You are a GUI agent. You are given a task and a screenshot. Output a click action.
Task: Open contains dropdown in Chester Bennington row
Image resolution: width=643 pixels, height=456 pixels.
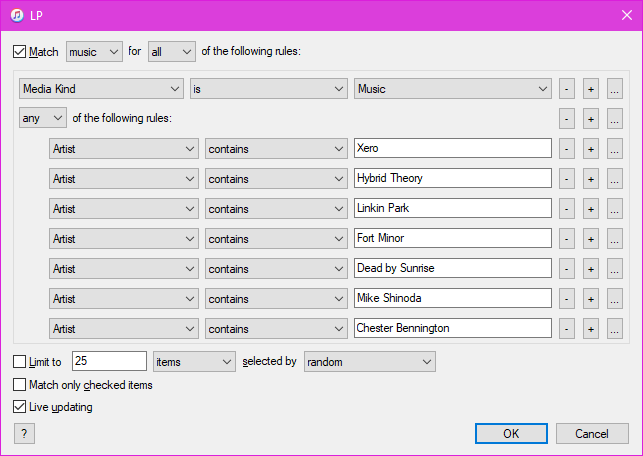coord(276,328)
